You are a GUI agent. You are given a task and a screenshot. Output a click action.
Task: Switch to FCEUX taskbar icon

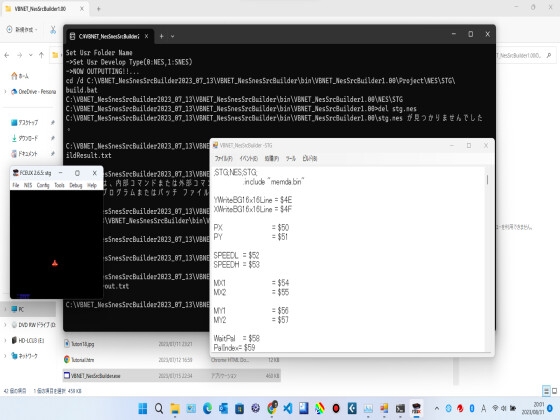point(416,408)
